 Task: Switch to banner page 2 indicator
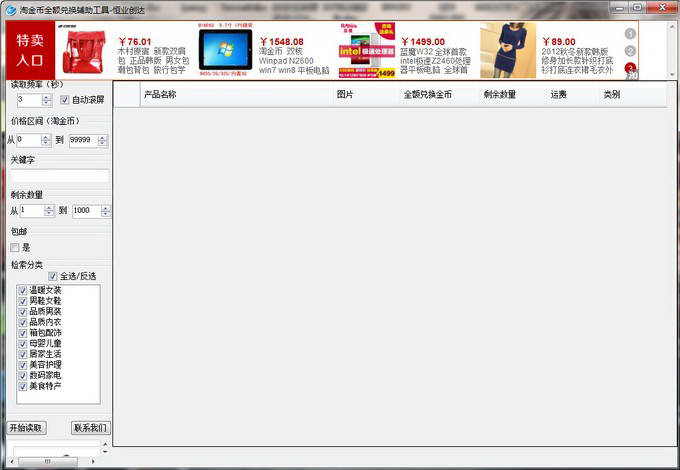pyautogui.click(x=630, y=51)
